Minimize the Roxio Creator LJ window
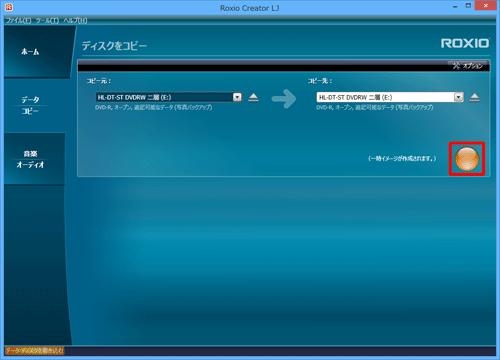 (x=455, y=7)
